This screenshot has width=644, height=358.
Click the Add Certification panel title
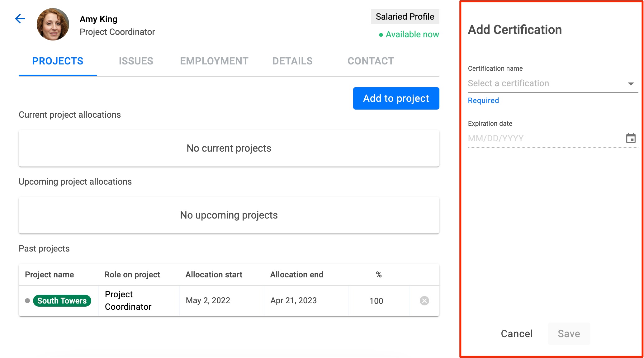click(x=515, y=30)
